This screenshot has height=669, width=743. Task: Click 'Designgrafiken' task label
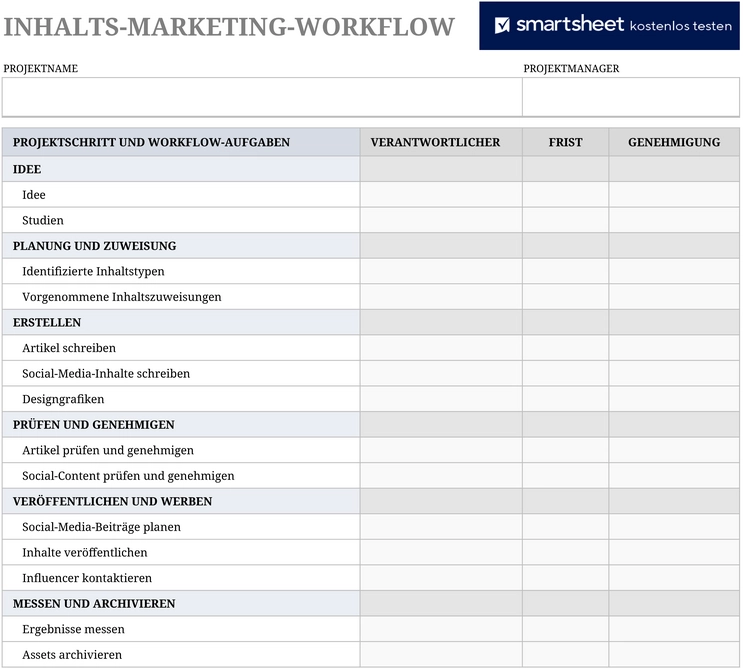(x=63, y=399)
